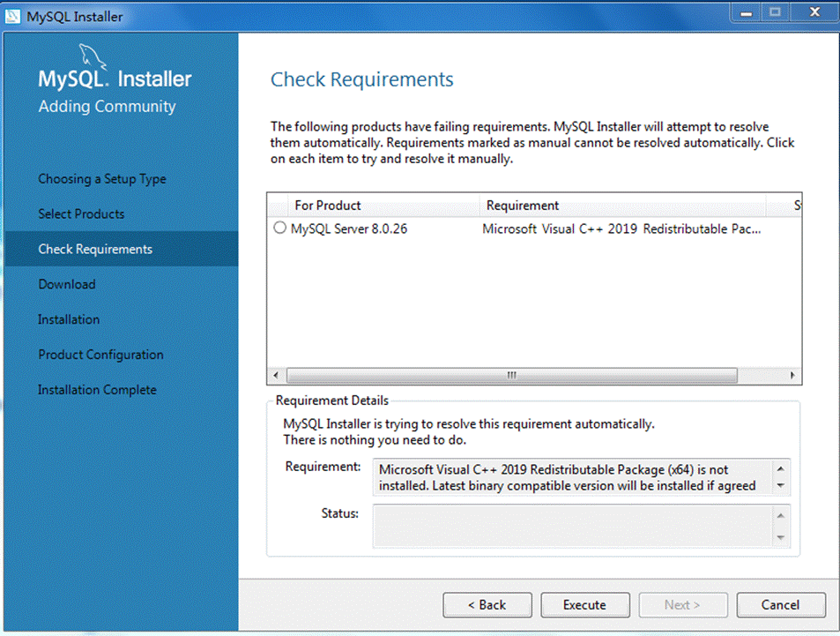Click inside the Status text field

(572, 526)
